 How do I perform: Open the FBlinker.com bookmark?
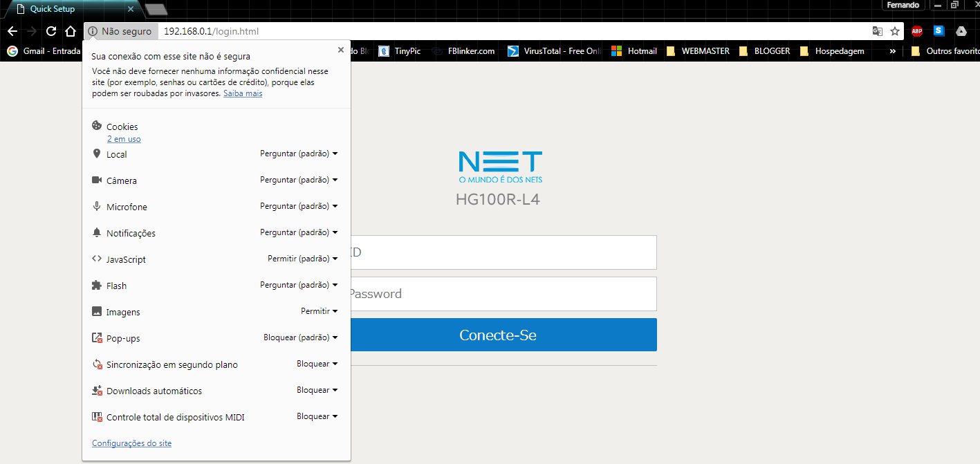click(x=463, y=51)
